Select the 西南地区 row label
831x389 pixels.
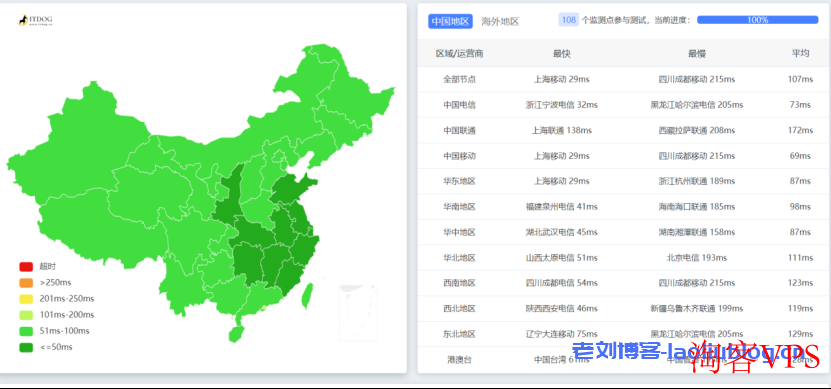(459, 283)
